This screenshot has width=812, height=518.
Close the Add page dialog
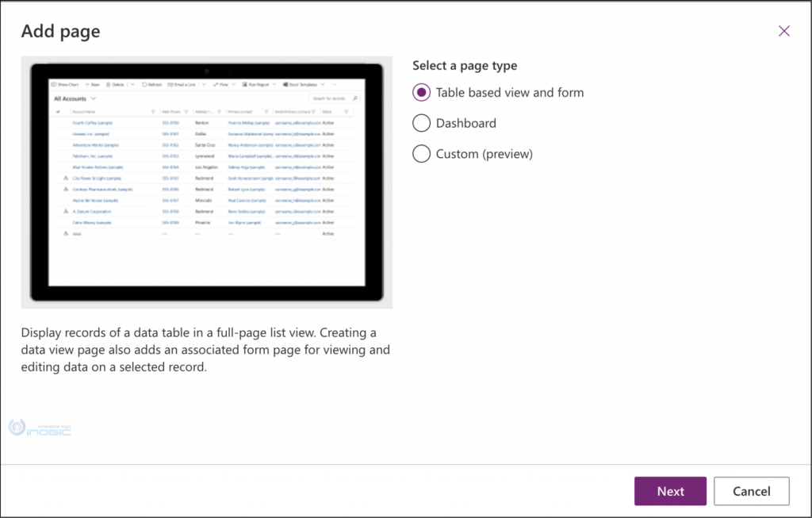[783, 30]
